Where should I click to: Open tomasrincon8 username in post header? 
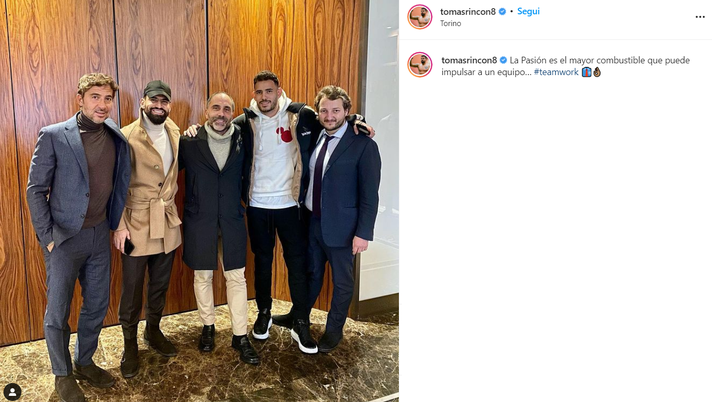click(x=468, y=12)
